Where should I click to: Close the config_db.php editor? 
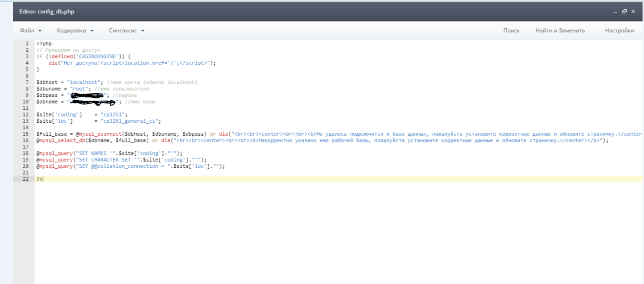tap(633, 11)
